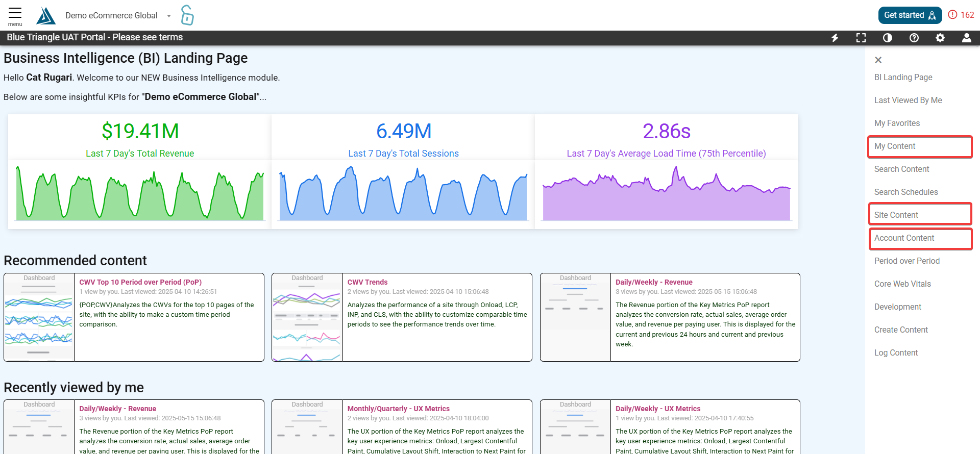The image size is (980, 454).
Task: Click the 2.86s load time value
Action: (x=667, y=131)
